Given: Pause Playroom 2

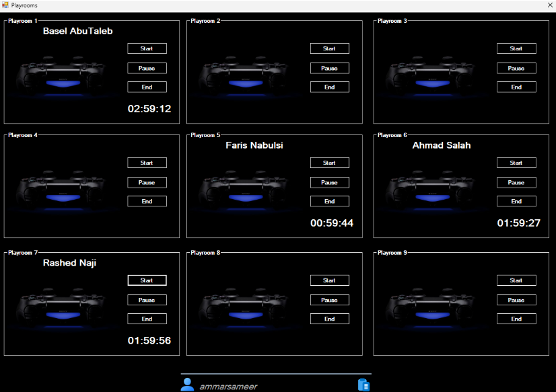Looking at the screenshot, I should click(x=329, y=69).
